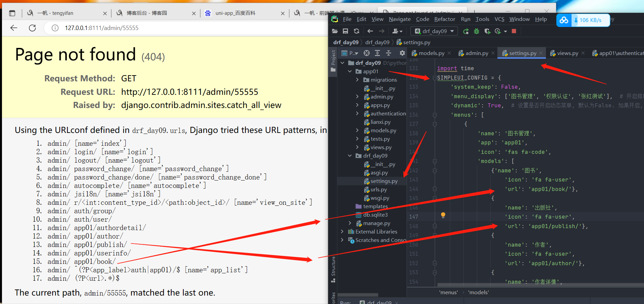The height and width of the screenshot is (304, 644).
Task: Open the Project view selector dropdown
Action: 350,53
